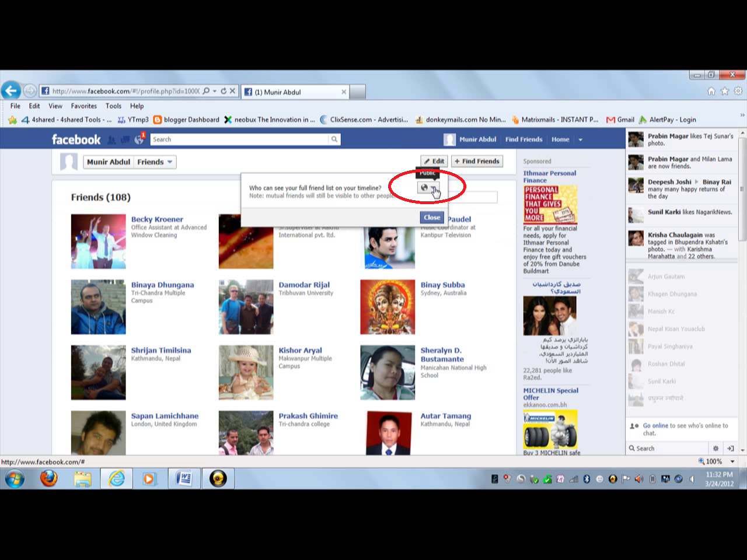Open the Public audience selector dropdown
The width and height of the screenshot is (747, 560).
(428, 188)
